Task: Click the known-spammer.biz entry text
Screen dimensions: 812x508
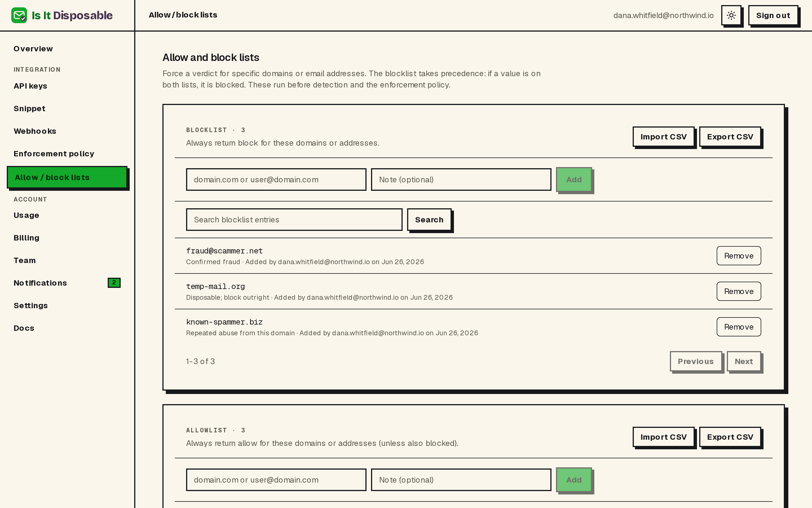Action: (224, 322)
